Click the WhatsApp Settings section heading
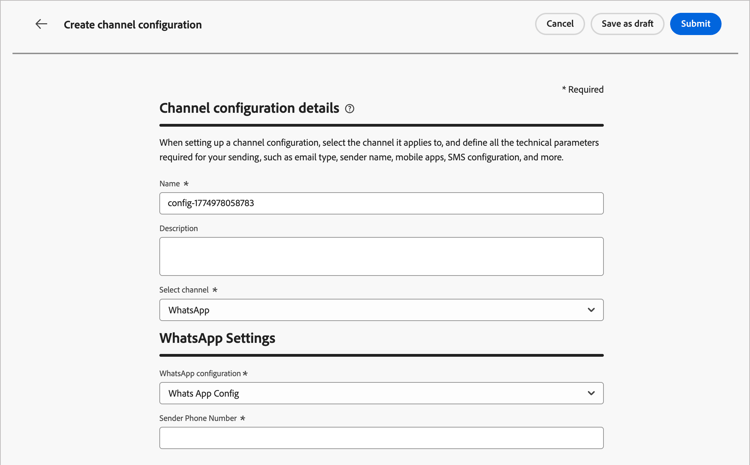750x465 pixels. coord(217,338)
